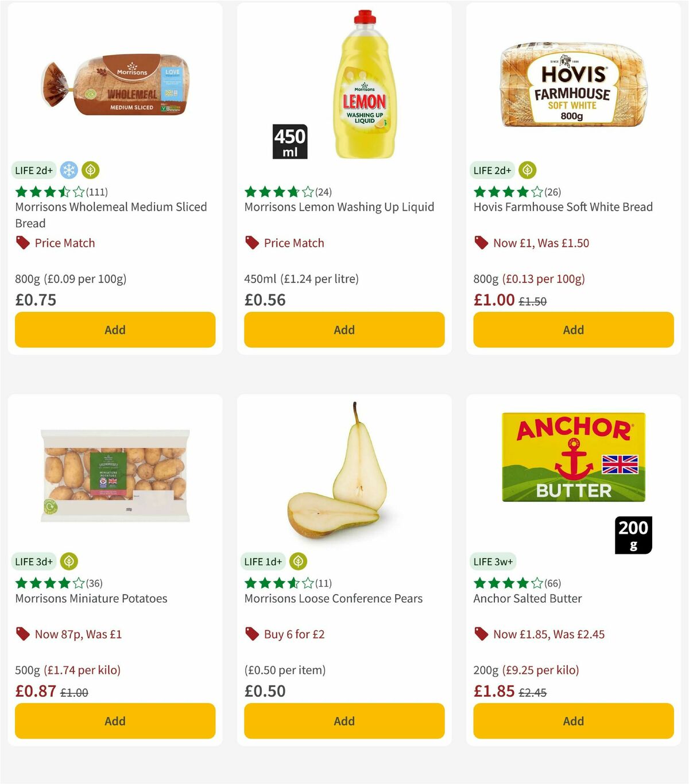The height and width of the screenshot is (784, 689).
Task: Open Morrisons Loose Conference Pears product title
Action: click(x=333, y=598)
